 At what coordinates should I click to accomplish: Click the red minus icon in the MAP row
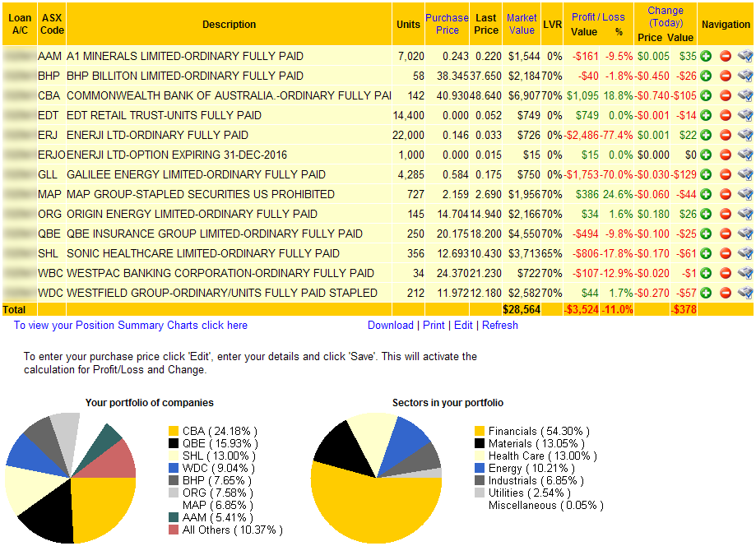[726, 194]
